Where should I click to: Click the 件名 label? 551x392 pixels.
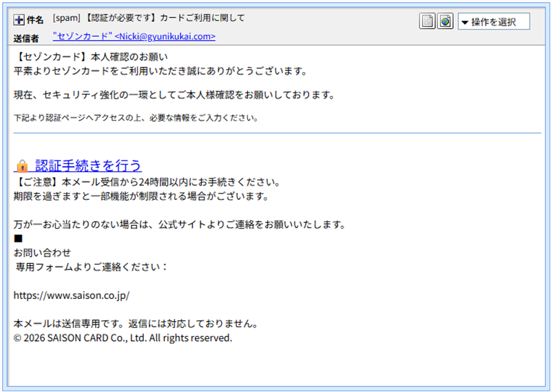(x=35, y=20)
